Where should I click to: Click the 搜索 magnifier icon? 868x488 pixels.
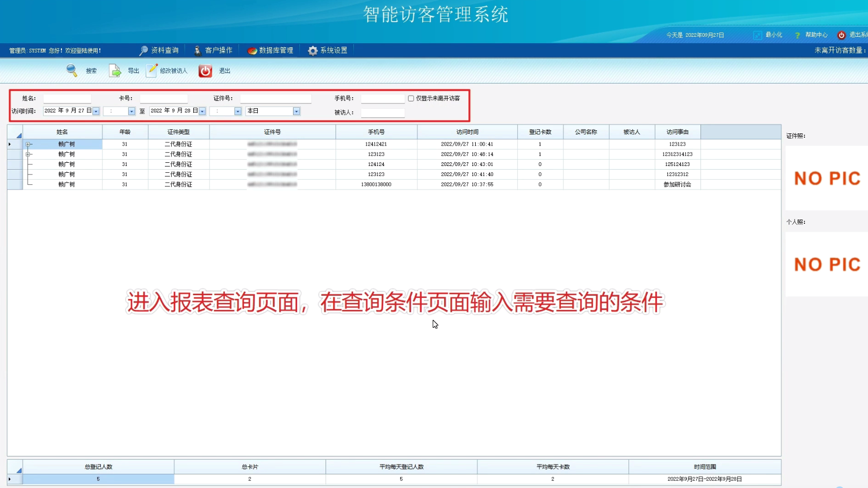pos(72,70)
